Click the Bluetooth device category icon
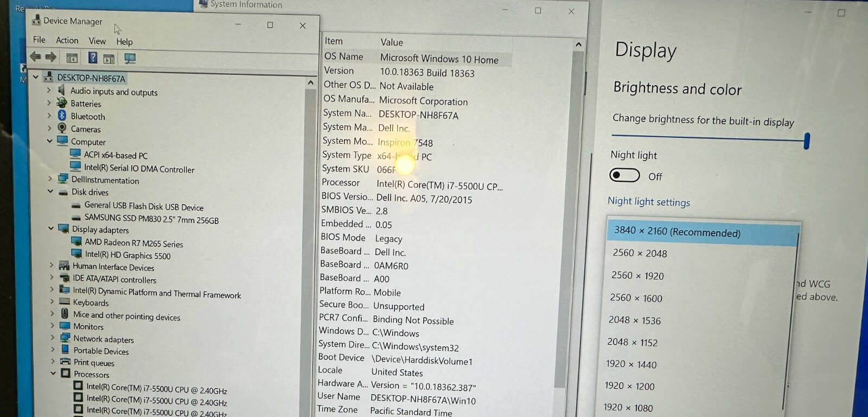 [62, 116]
